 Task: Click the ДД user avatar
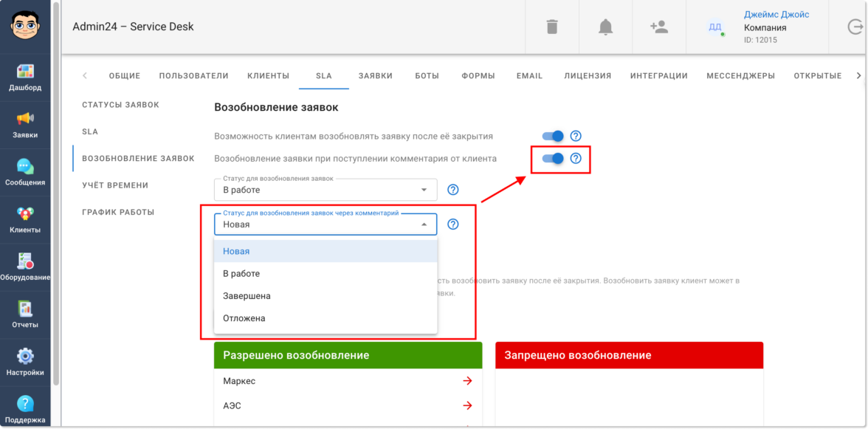pos(714,27)
